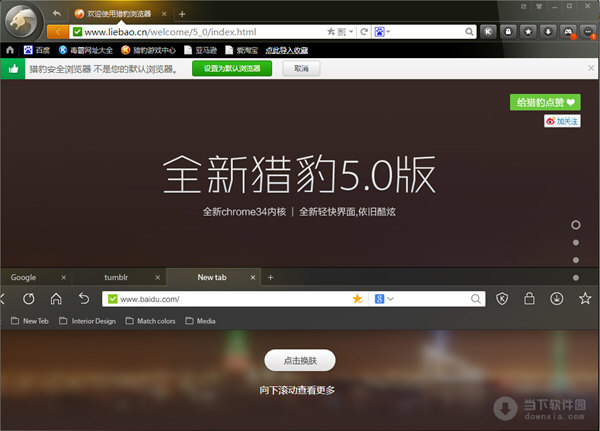This screenshot has height=431, width=600.
Task: Select the second page indicator dot
Action: [576, 242]
